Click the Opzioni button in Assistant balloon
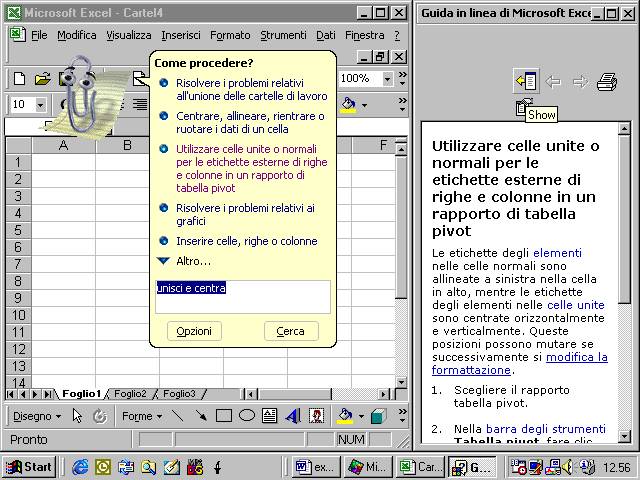 click(194, 331)
